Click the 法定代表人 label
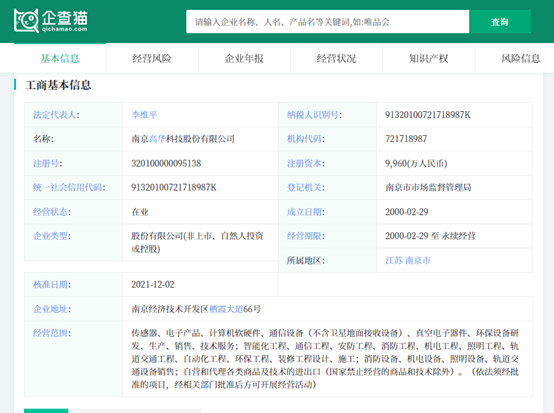The width and height of the screenshot is (554, 413). 56,115
